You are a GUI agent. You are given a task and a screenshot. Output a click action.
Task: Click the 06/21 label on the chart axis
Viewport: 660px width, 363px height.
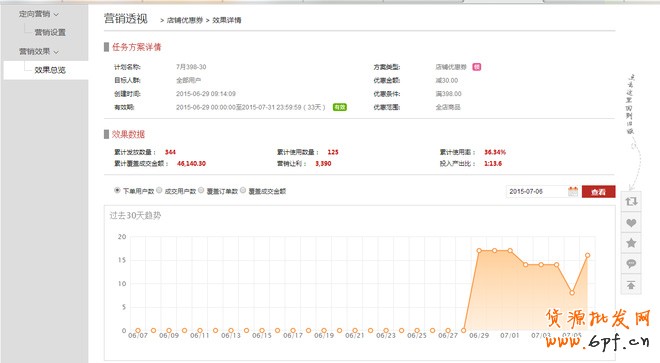click(355, 336)
